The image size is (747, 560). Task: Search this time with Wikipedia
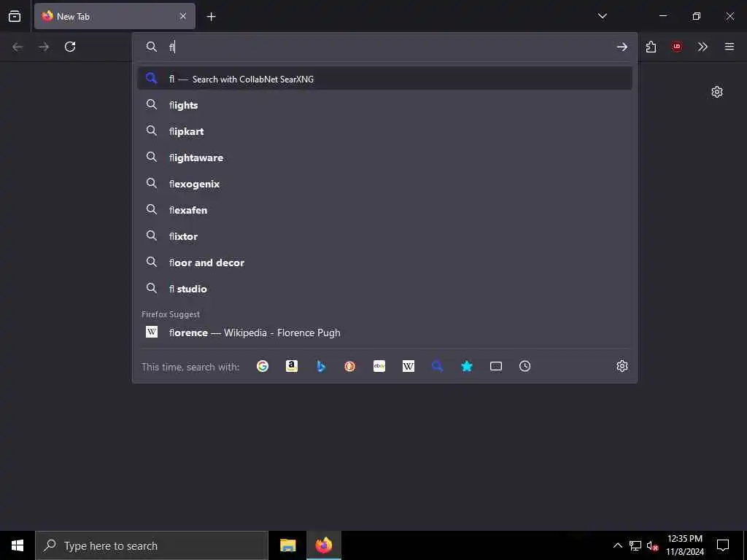coord(409,366)
